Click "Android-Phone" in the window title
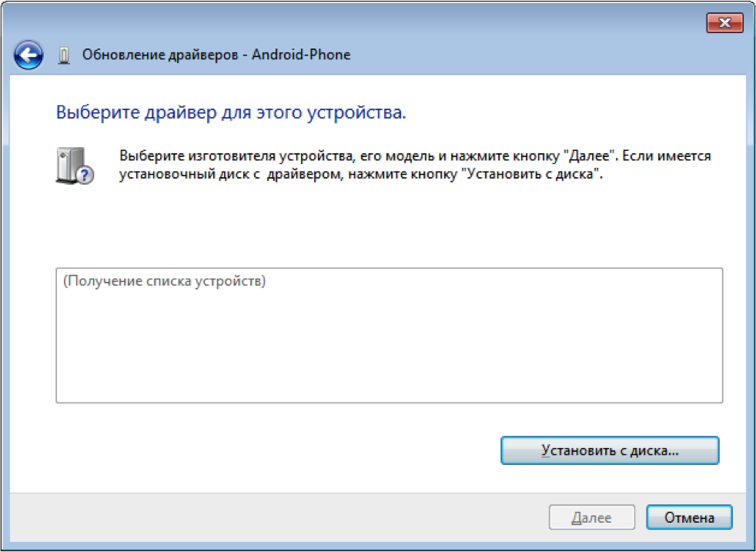The height and width of the screenshot is (552, 756). tap(301, 55)
